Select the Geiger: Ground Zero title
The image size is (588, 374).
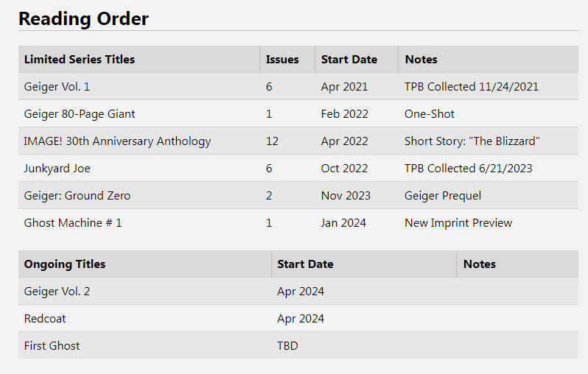[77, 196]
